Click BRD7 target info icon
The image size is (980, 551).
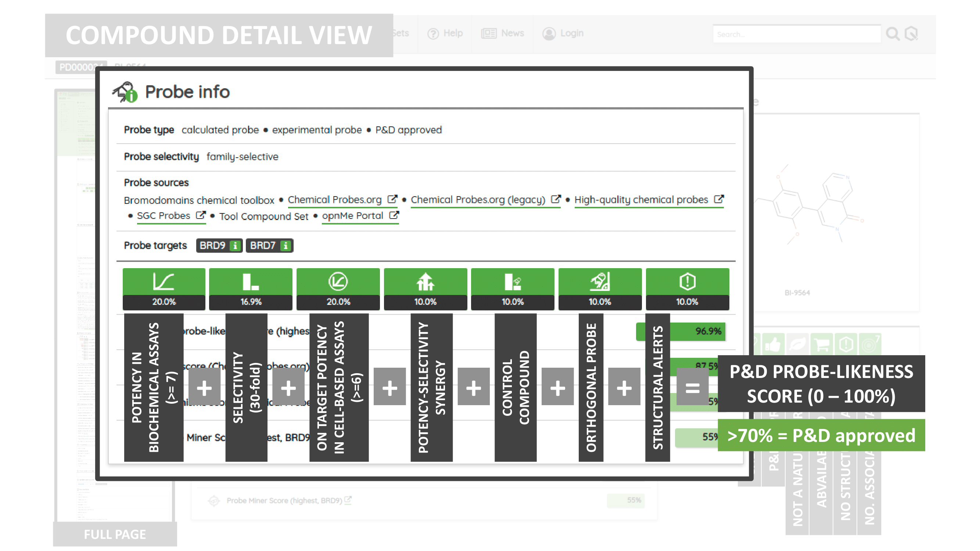[286, 246]
